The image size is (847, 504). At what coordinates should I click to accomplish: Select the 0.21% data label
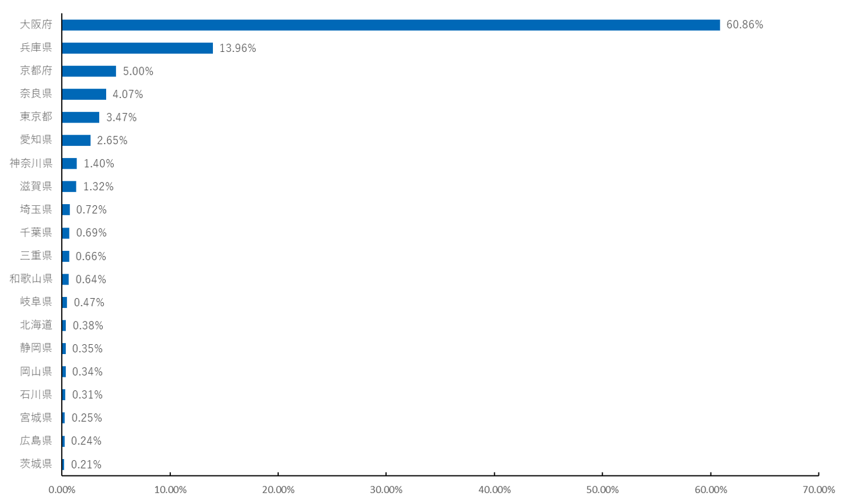86,464
